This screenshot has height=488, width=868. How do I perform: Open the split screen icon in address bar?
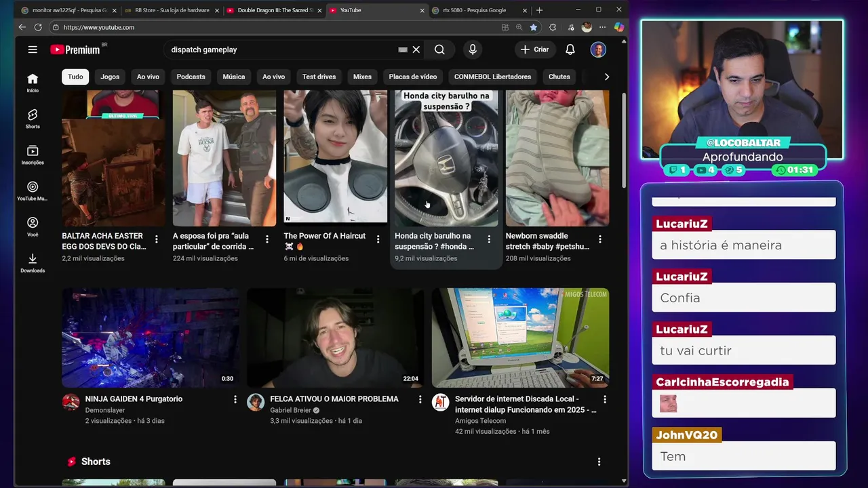coord(505,27)
